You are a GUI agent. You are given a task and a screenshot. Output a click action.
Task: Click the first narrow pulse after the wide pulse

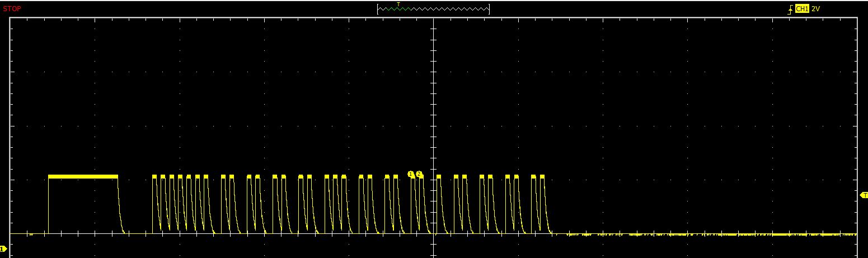tap(154, 177)
